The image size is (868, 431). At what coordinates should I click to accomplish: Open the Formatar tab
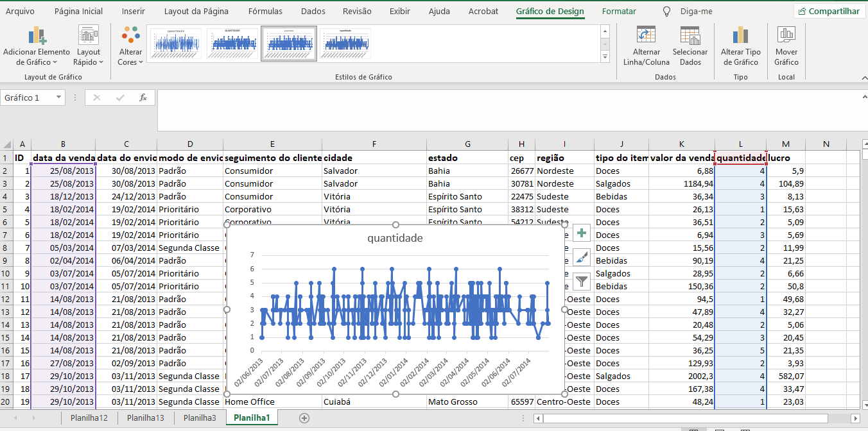click(619, 12)
